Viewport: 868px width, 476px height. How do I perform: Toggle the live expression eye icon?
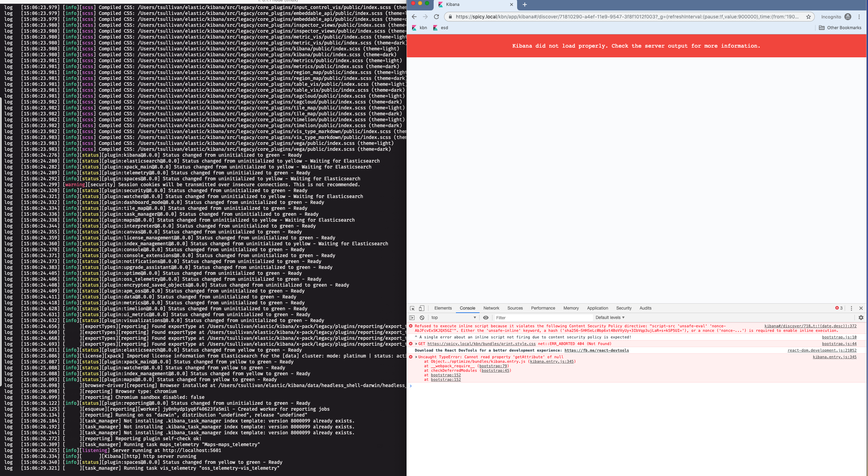tap(486, 318)
